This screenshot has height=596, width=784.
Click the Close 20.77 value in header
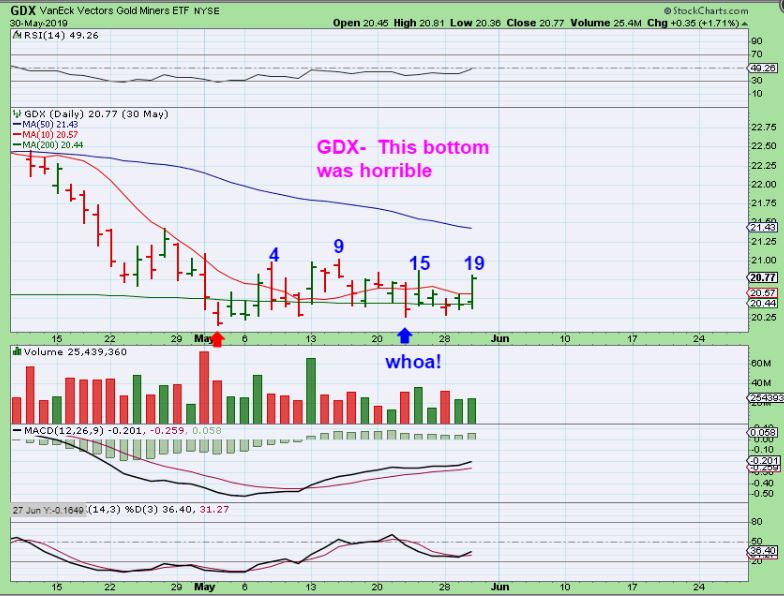pyautogui.click(x=536, y=23)
